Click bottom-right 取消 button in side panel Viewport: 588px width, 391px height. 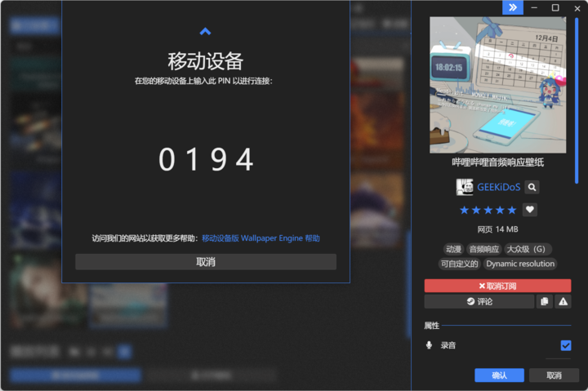pyautogui.click(x=554, y=375)
